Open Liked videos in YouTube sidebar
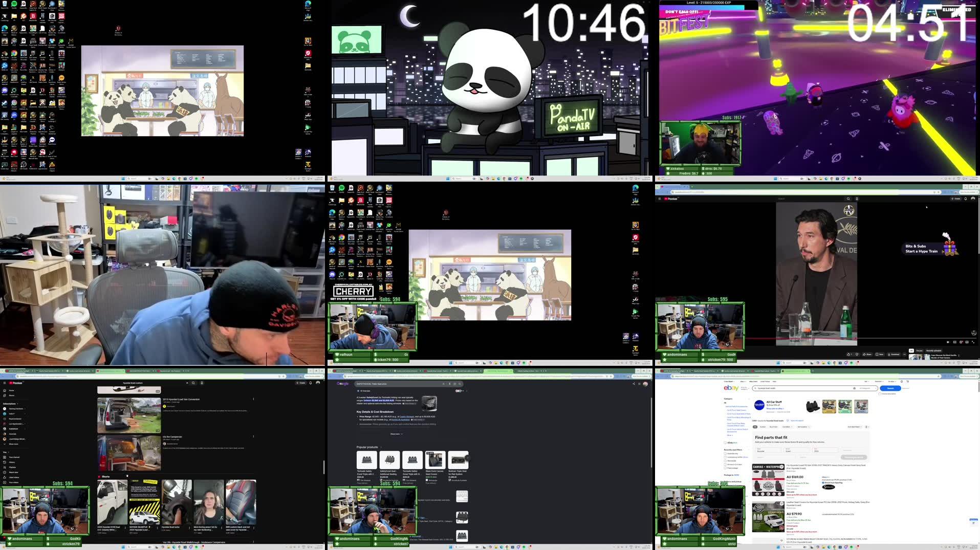The image size is (980, 550). [11, 477]
